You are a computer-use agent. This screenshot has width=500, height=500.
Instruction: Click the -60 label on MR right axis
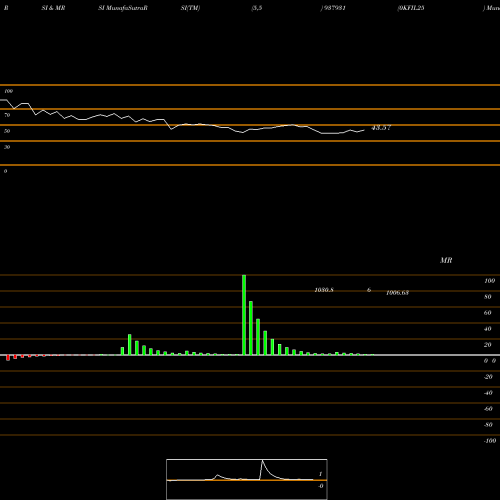(488, 409)
